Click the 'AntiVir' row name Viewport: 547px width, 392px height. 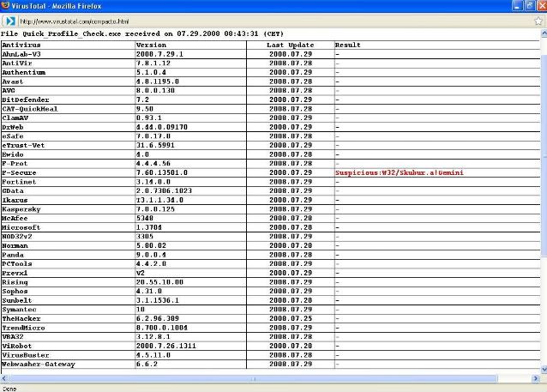17,63
